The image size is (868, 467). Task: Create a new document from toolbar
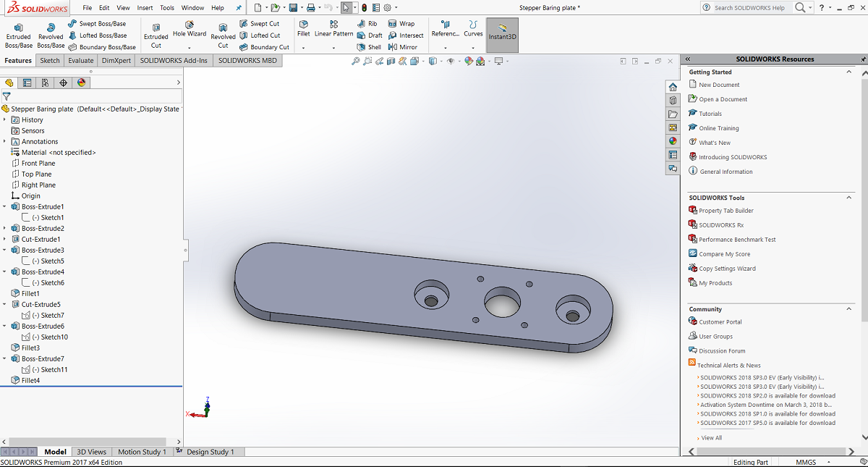(258, 7)
